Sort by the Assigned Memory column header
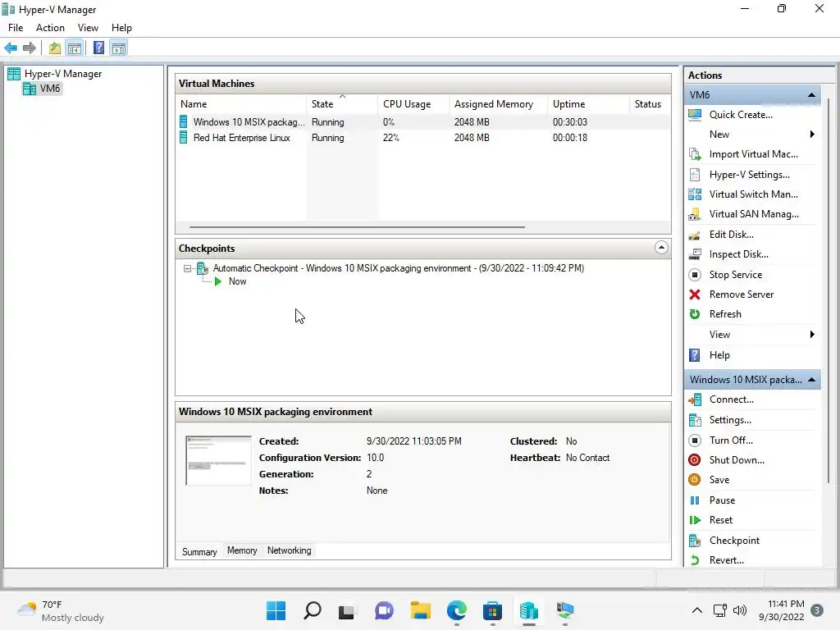This screenshot has width=840, height=630. [498, 104]
